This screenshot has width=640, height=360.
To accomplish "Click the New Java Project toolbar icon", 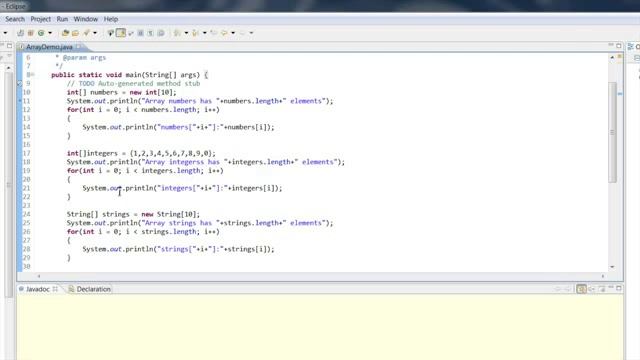I will click(x=20, y=33).
